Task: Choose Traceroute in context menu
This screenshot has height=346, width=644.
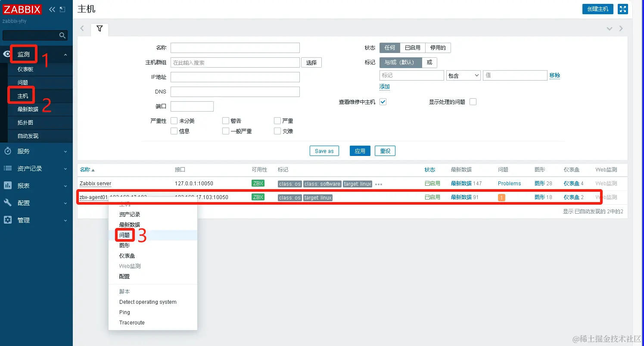Action: (x=153, y=323)
